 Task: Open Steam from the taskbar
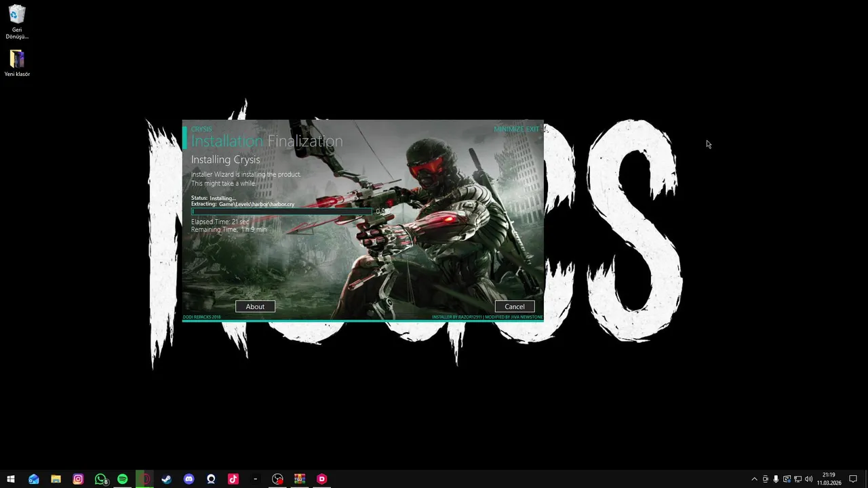pyautogui.click(x=166, y=479)
